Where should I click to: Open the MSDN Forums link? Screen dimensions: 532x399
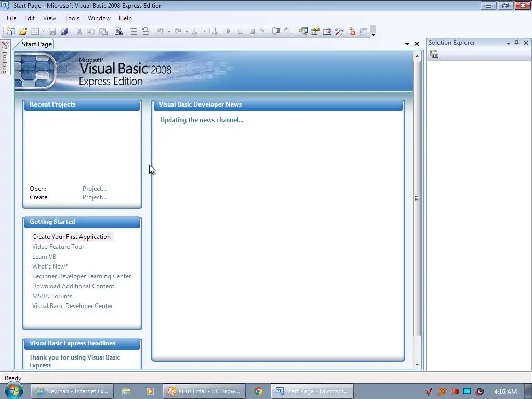click(x=52, y=296)
